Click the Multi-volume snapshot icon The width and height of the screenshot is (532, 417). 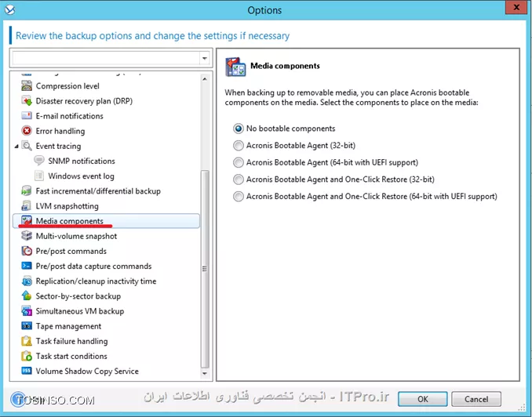(27, 236)
